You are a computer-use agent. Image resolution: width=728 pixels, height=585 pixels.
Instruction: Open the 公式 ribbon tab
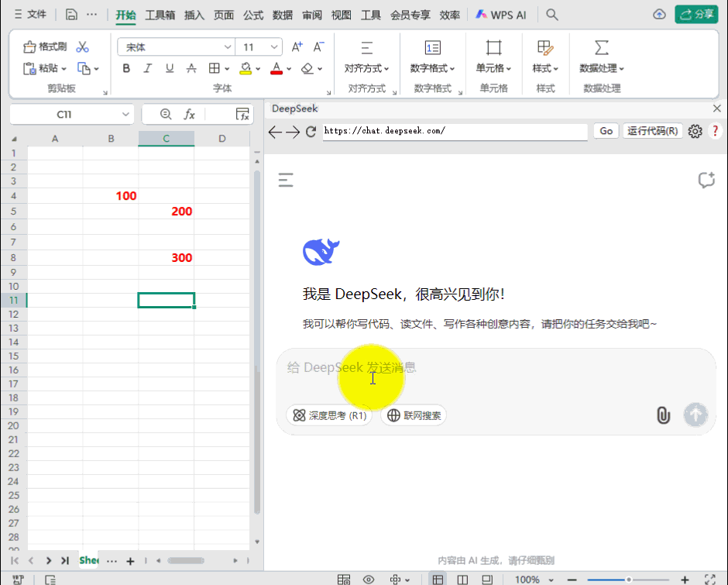[253, 15]
